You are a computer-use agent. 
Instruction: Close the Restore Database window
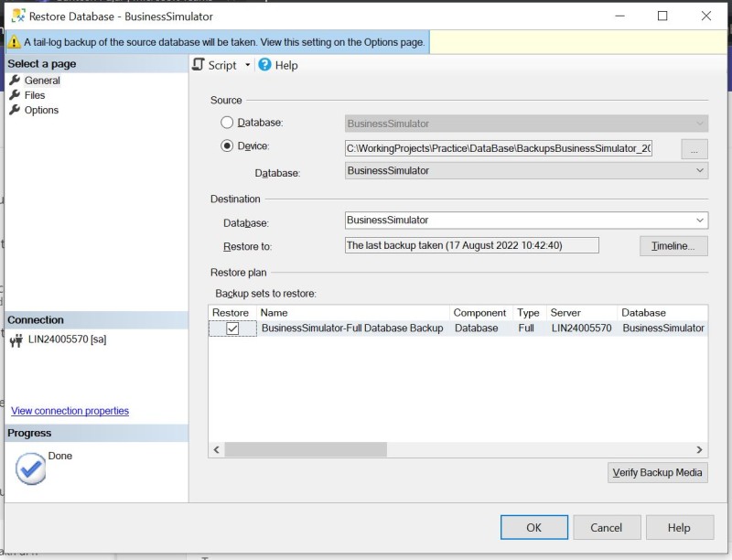coord(706,16)
